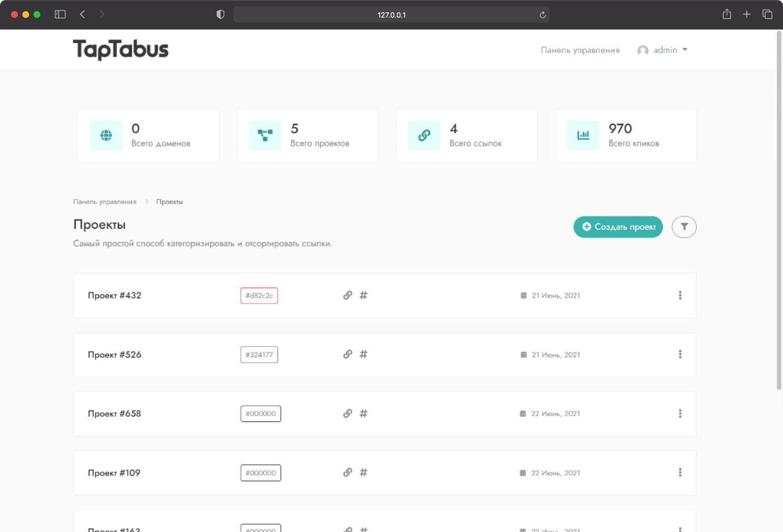The image size is (783, 532).
Task: Open the admin user dropdown
Action: [x=663, y=50]
